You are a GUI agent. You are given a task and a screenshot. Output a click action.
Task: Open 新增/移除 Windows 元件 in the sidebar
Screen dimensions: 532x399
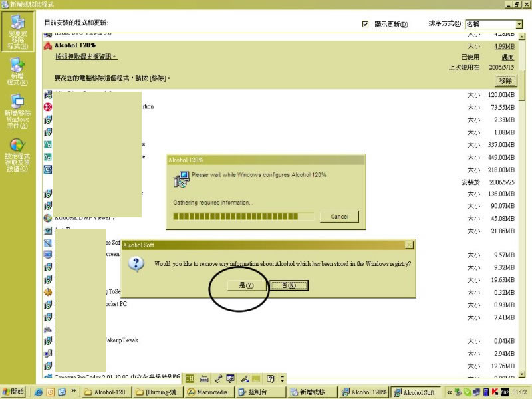tap(17, 112)
